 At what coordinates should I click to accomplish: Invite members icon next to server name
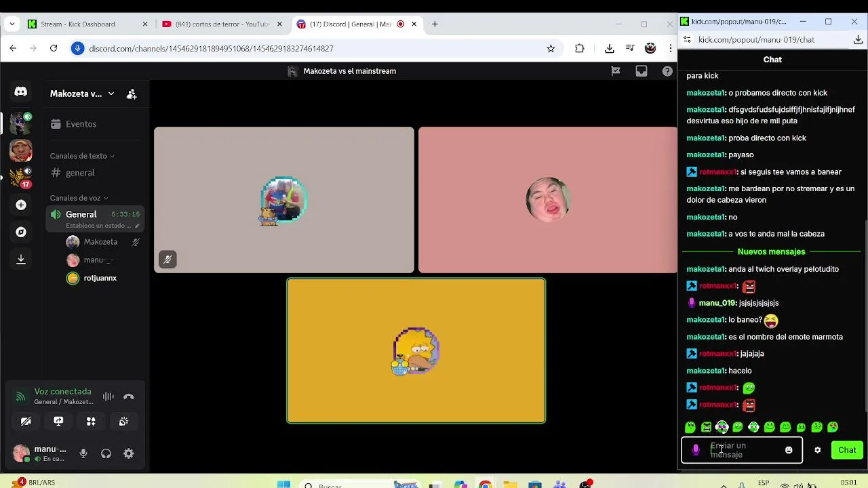(132, 94)
